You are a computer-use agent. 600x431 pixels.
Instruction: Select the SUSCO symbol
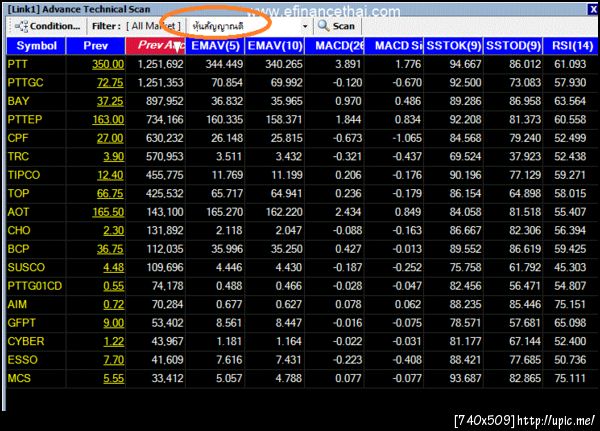[x=26, y=267]
